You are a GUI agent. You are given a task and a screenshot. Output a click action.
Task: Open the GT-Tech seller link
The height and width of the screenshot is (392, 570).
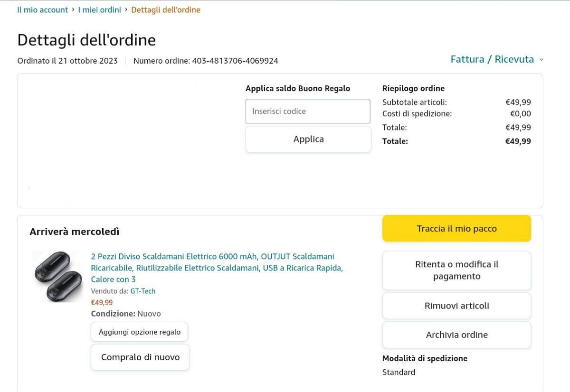[x=143, y=291]
